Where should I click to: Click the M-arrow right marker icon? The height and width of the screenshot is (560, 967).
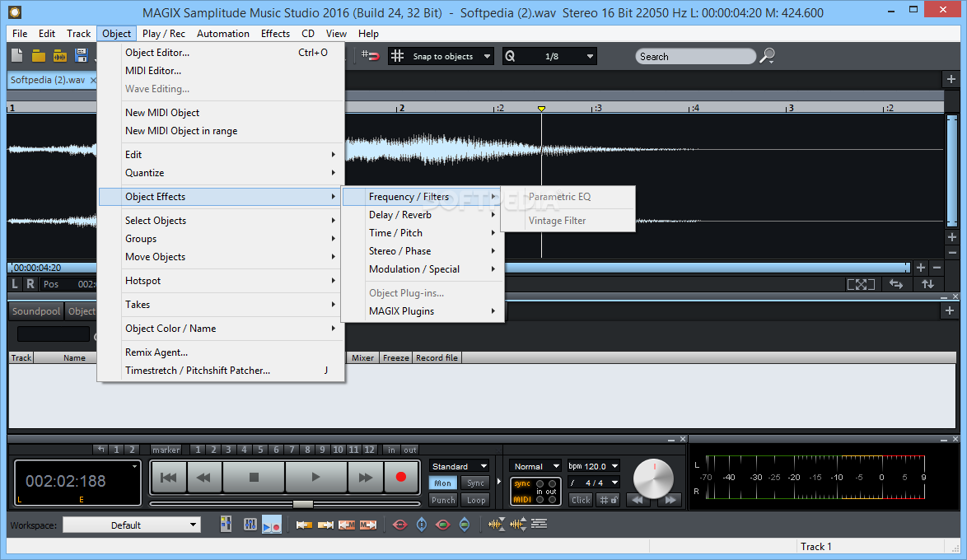coord(368,525)
